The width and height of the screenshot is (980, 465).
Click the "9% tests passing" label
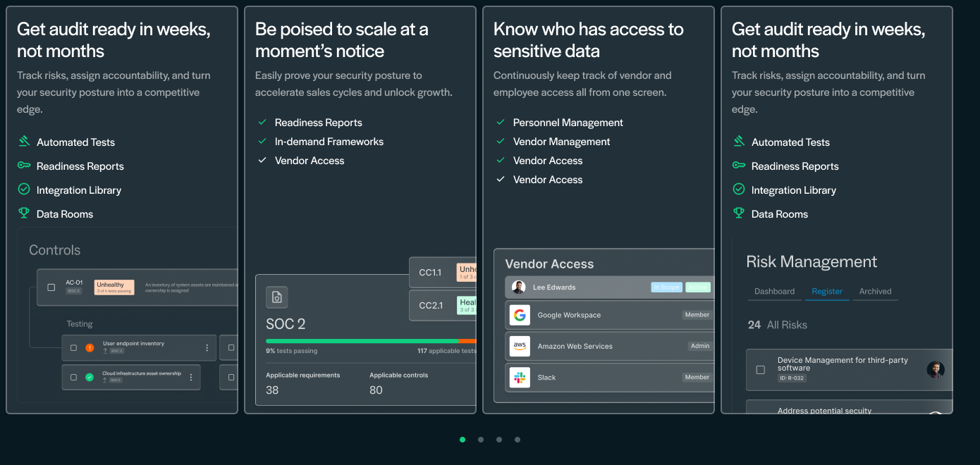pyautogui.click(x=291, y=351)
